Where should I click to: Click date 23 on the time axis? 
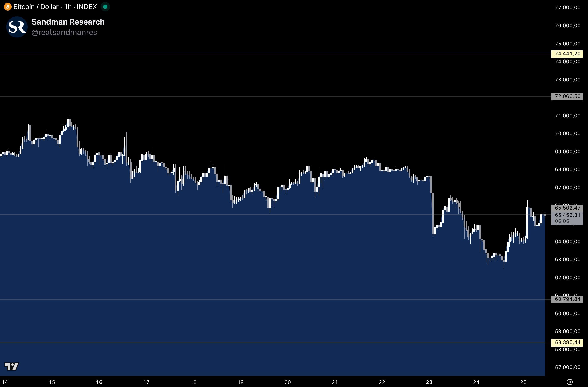point(429,382)
